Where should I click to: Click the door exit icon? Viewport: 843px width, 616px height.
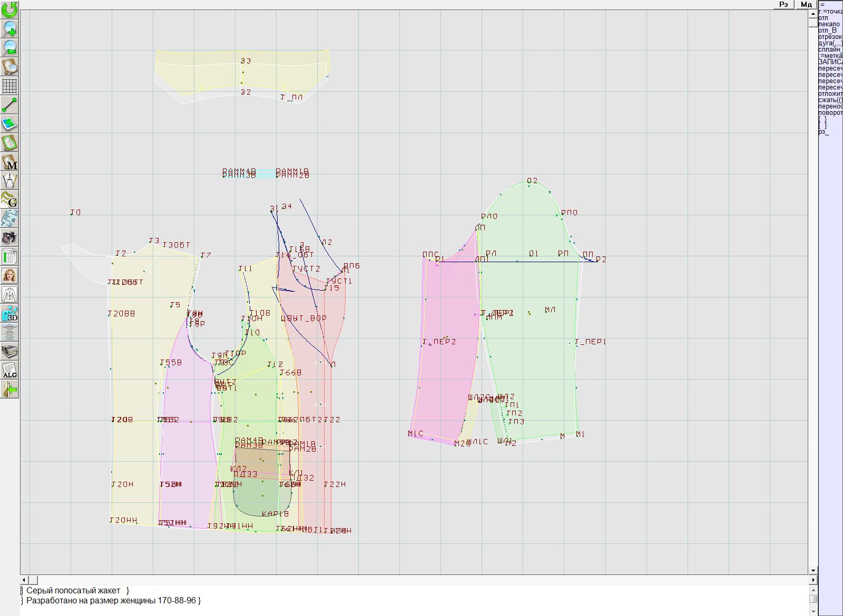tap(9, 390)
